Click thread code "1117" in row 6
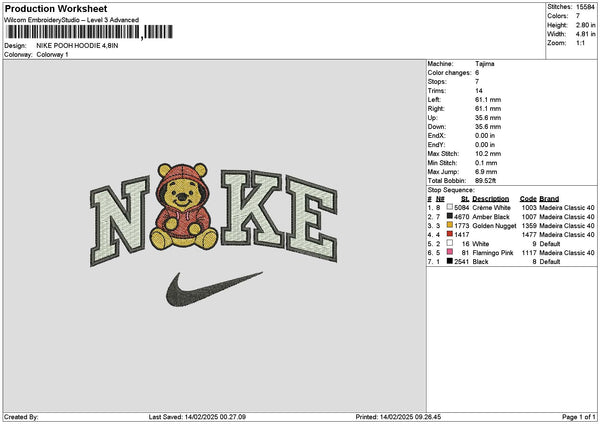The height and width of the screenshot is (424, 600). (529, 253)
